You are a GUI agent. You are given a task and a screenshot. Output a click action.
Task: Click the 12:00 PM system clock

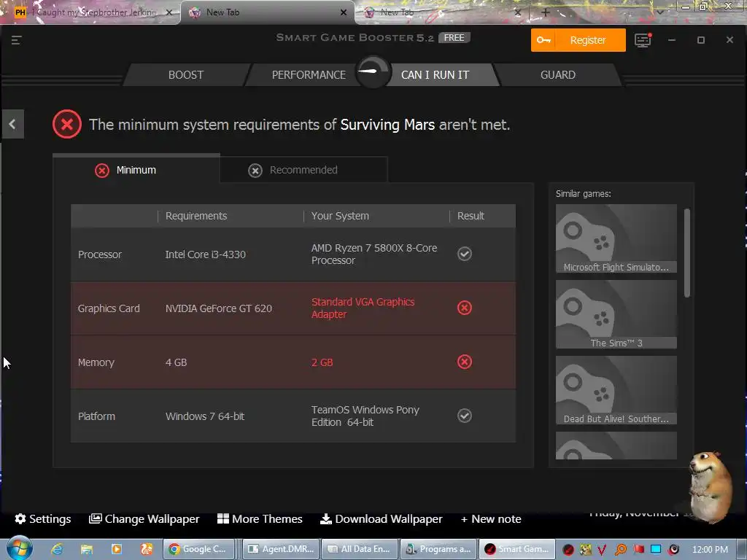710,550
